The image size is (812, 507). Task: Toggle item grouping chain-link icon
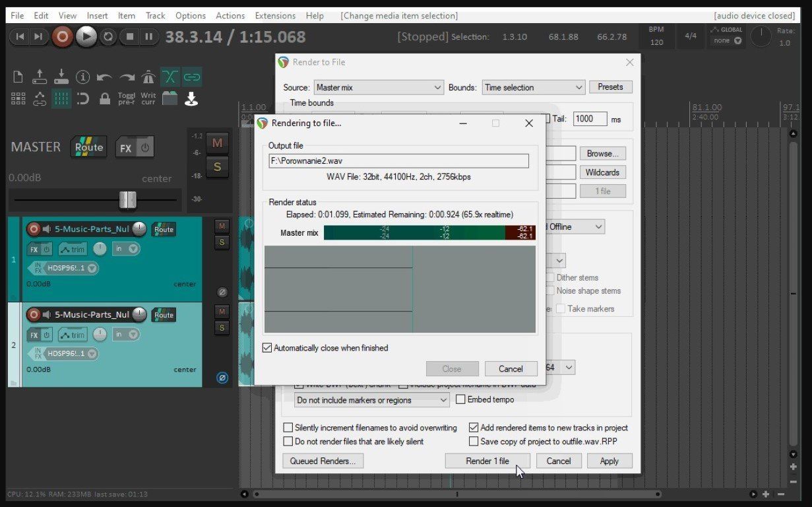[x=192, y=77]
